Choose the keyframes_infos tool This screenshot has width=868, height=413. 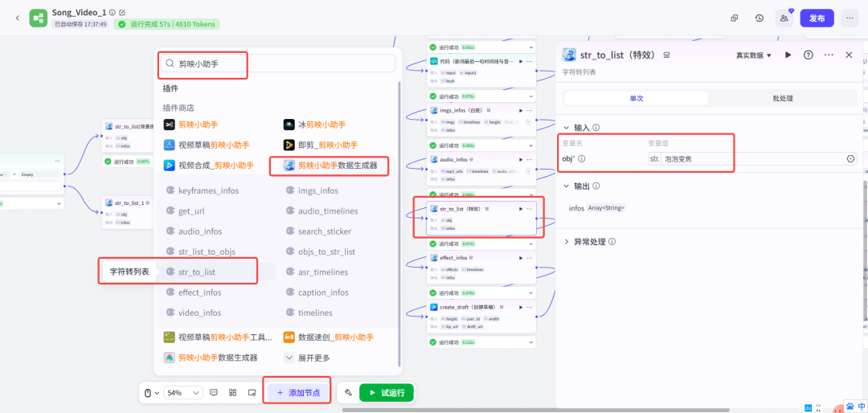click(x=203, y=190)
